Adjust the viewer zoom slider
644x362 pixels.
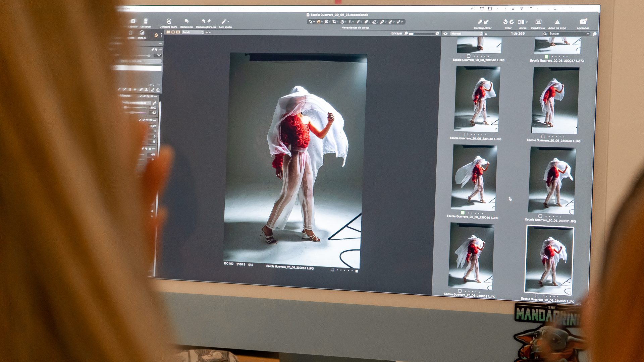click(421, 34)
